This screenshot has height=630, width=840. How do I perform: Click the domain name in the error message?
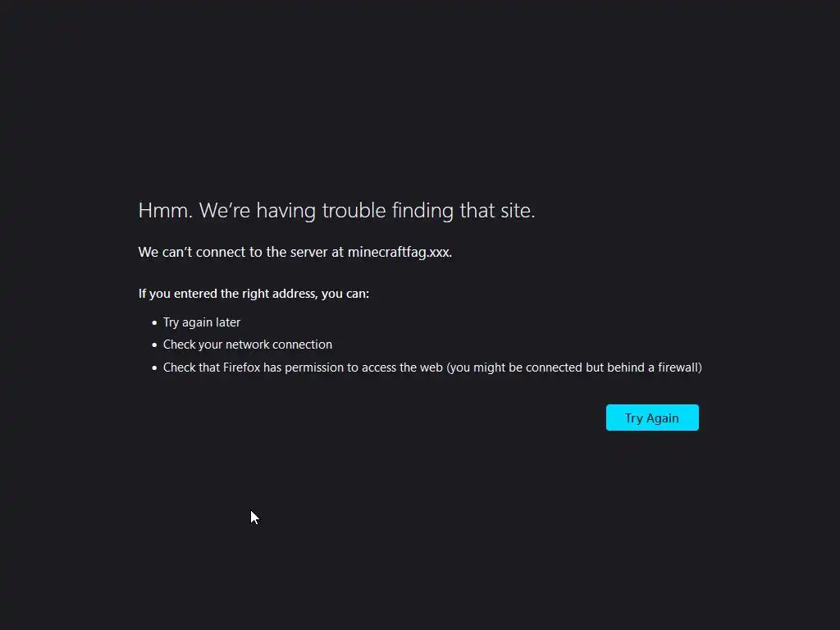pos(399,253)
